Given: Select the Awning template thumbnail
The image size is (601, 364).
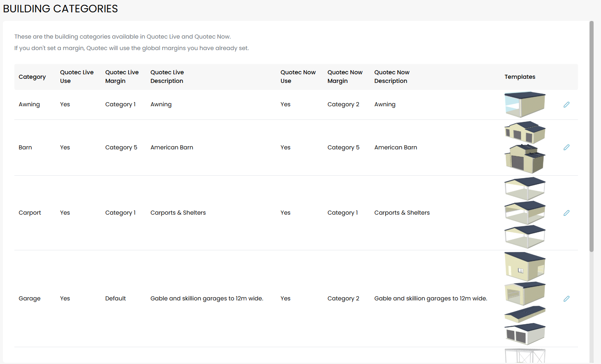Looking at the screenshot, I should coord(525,105).
